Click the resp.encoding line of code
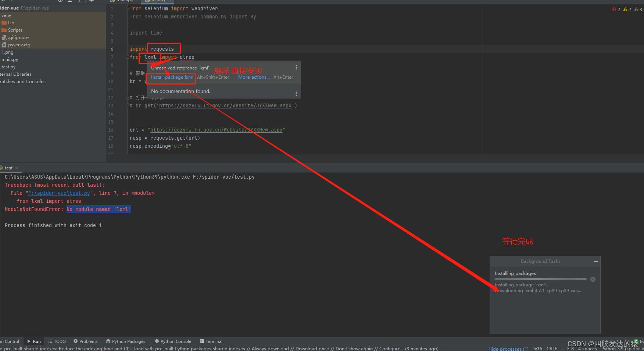644x351 pixels. click(x=160, y=146)
